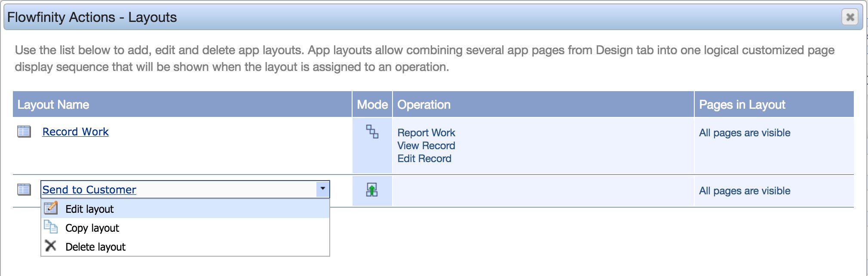Click the duplicate pages icon for Copy layout
Viewport: 868px width, 276px height.
click(51, 227)
